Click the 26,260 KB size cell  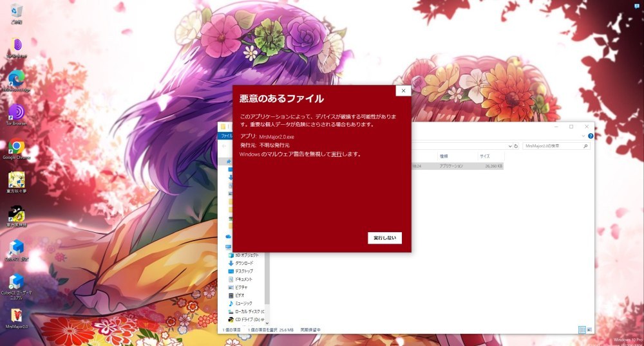[493, 166]
